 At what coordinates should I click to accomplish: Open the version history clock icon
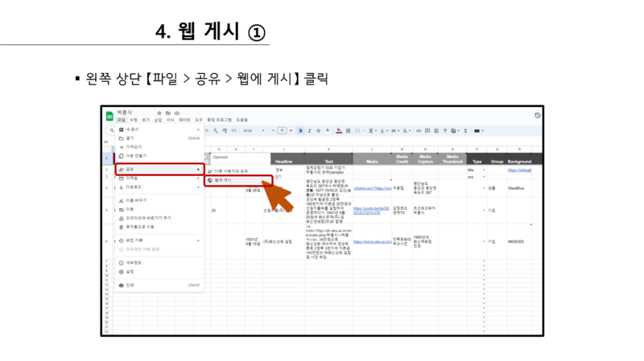537,115
